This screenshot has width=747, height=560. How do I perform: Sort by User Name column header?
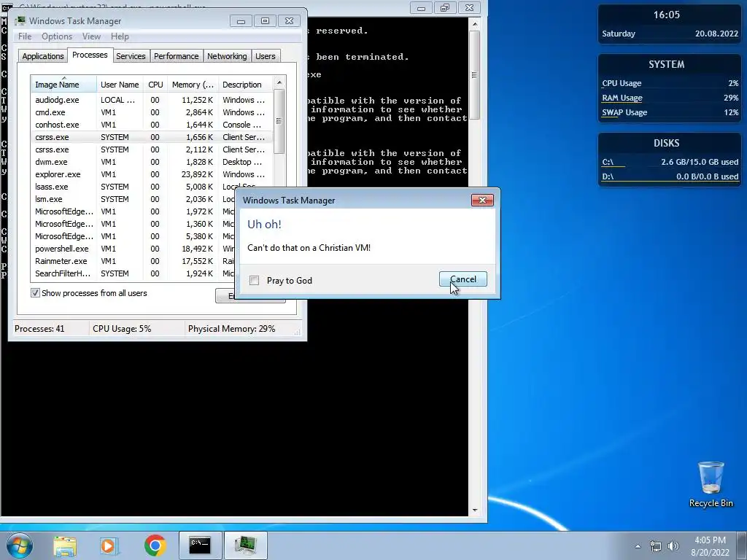120,85
